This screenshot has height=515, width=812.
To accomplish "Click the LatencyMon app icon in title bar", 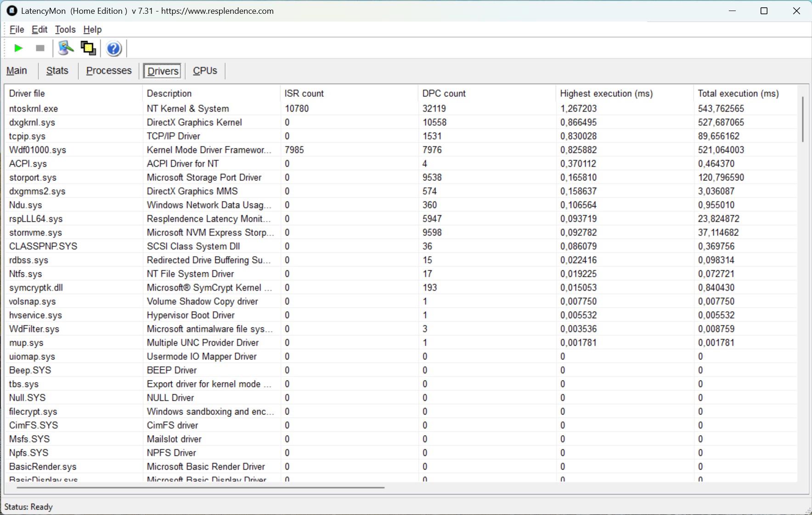I will click(12, 11).
